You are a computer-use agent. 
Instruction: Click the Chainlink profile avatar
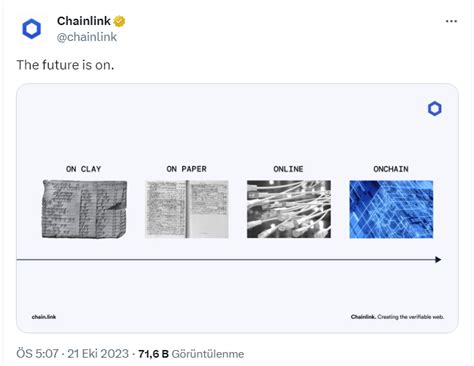(32, 29)
